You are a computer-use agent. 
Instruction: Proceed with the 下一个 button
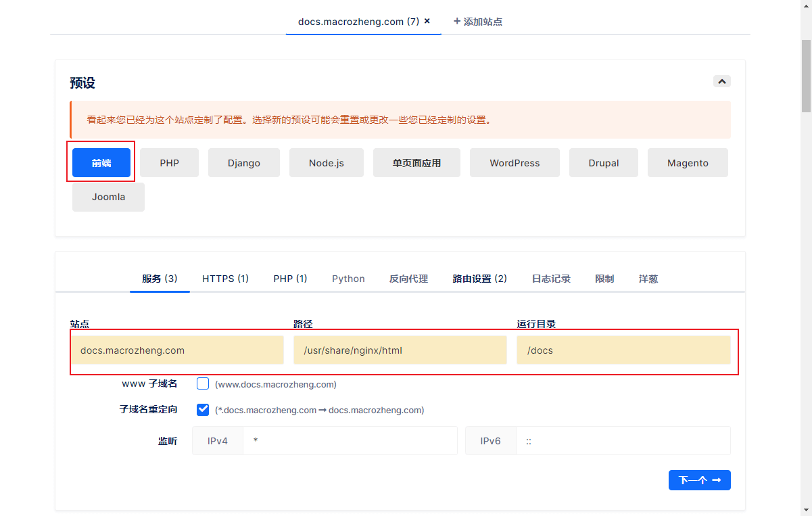tap(699, 480)
